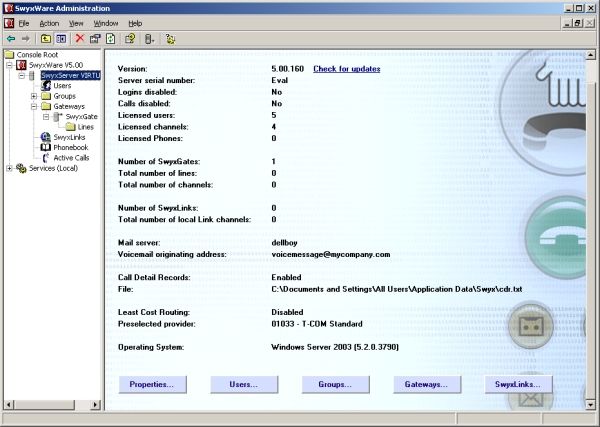The width and height of the screenshot is (600, 427).
Task: Click the SwyxServer node server icon
Action: [32, 75]
